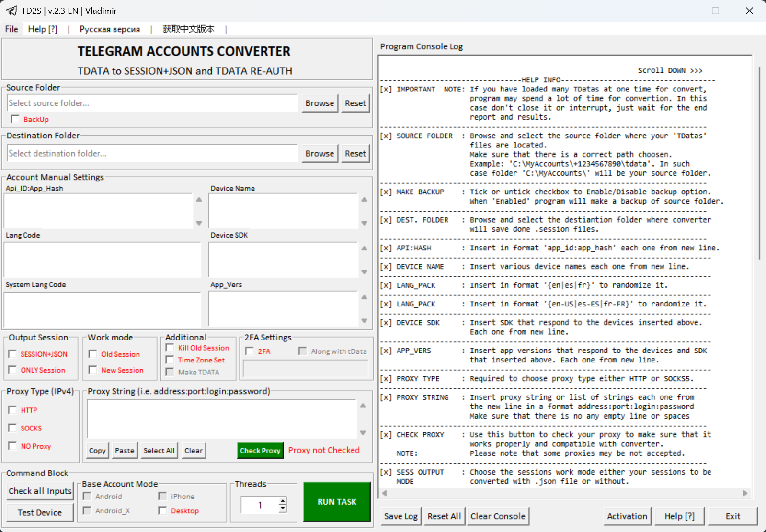The height and width of the screenshot is (532, 766).
Task: Select Old Session work mode
Action: [93, 354]
